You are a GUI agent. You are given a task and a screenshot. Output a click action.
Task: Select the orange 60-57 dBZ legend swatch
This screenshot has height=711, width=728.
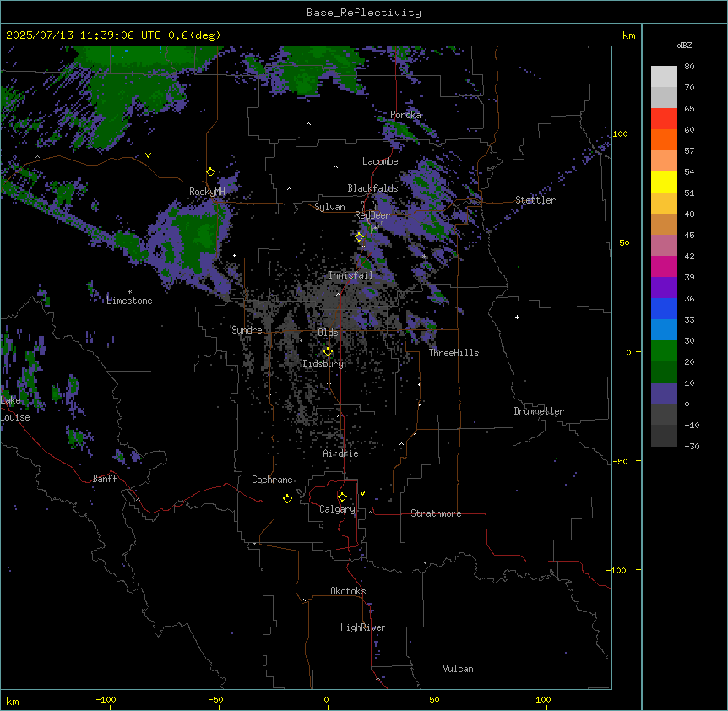(x=664, y=139)
